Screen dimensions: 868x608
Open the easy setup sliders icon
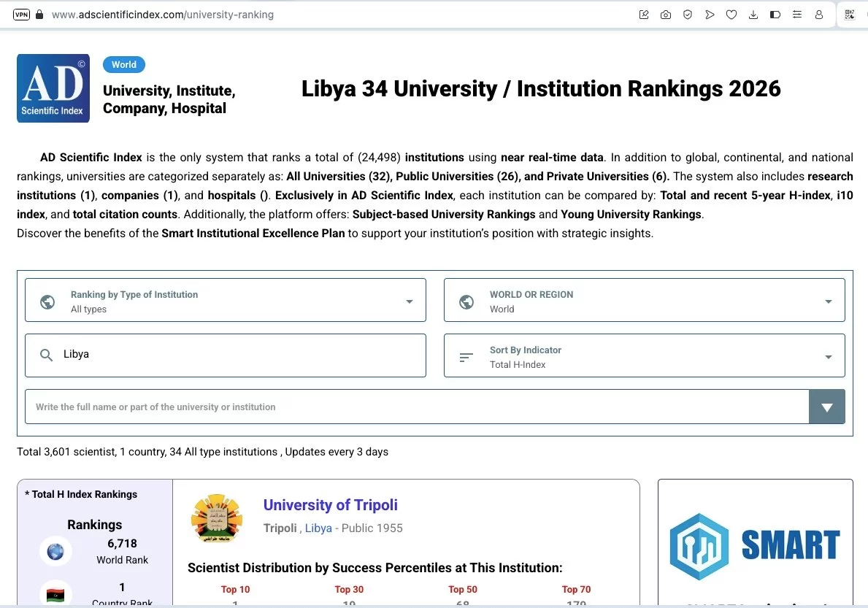coord(796,15)
